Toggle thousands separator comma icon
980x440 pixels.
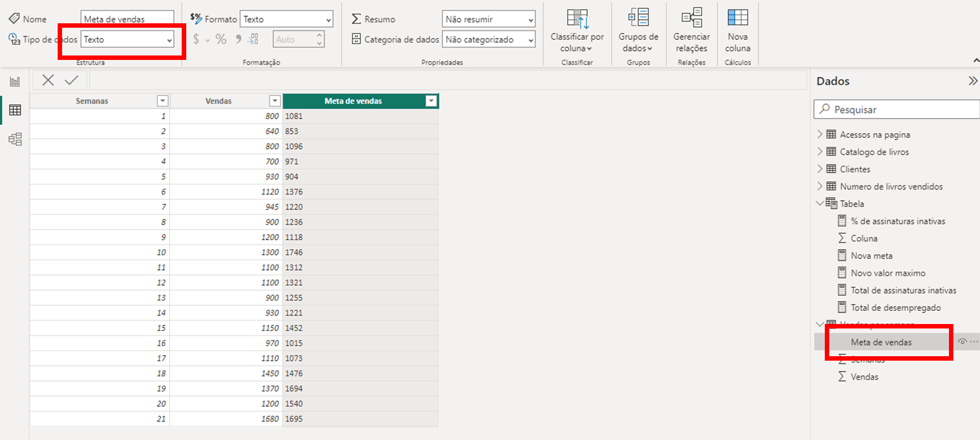tap(238, 39)
